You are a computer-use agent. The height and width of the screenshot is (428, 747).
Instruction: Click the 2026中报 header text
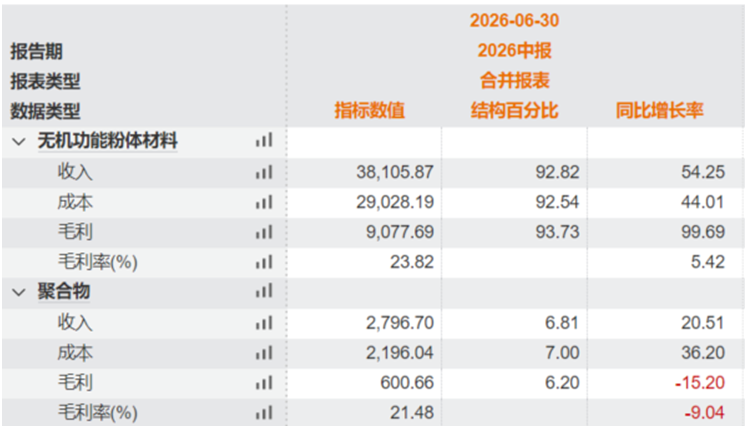tap(515, 50)
